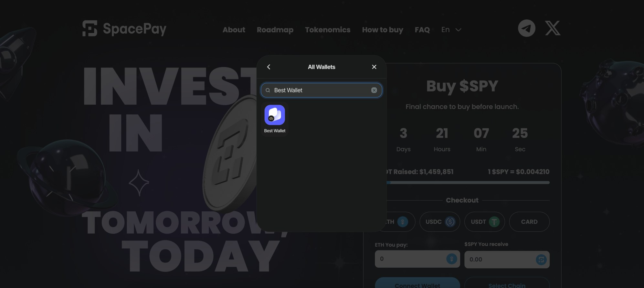Choose USDC payment option

(440, 222)
